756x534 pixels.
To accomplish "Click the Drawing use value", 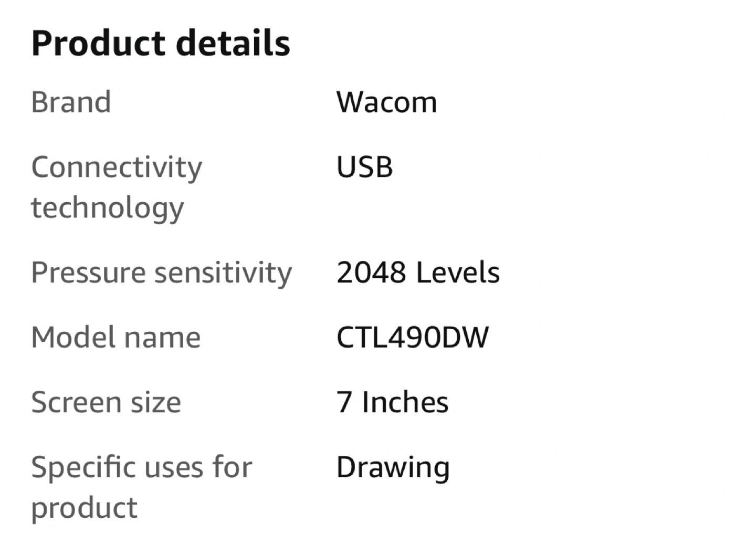I will (393, 468).
